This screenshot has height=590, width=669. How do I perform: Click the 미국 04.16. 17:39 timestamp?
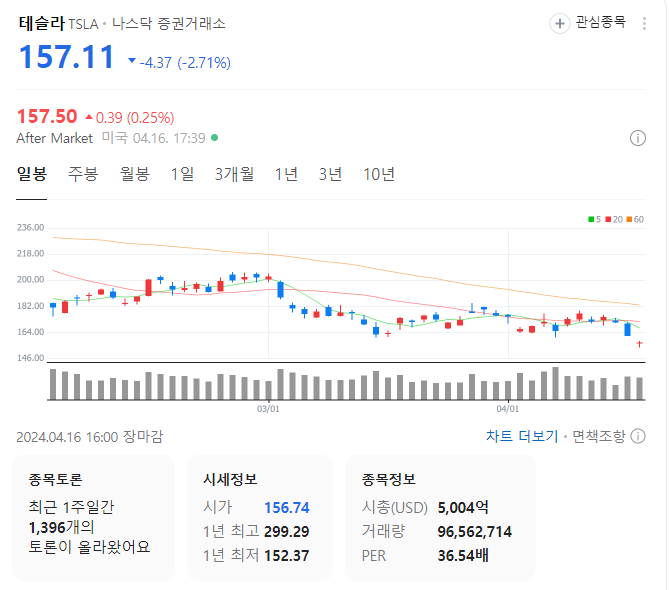point(154,138)
